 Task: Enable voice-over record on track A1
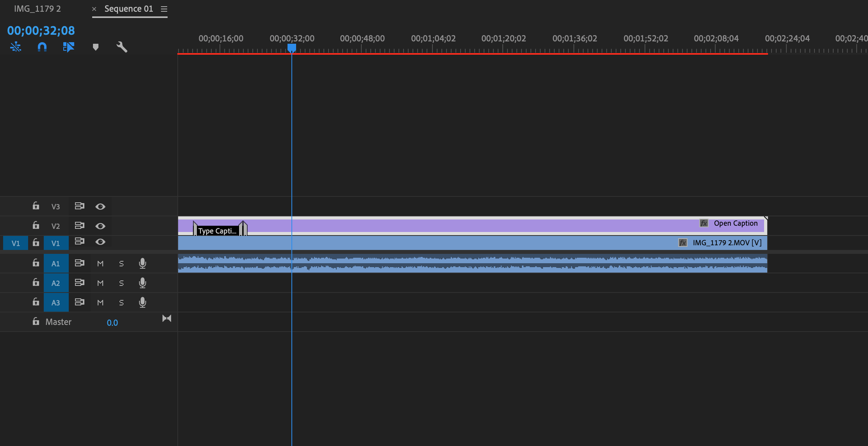(x=142, y=263)
